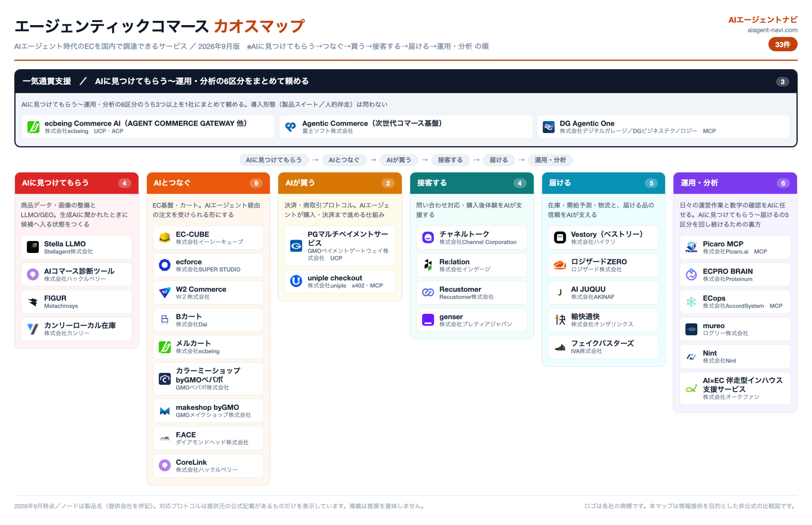Select the AIが買う flow pill

pyautogui.click(x=399, y=160)
